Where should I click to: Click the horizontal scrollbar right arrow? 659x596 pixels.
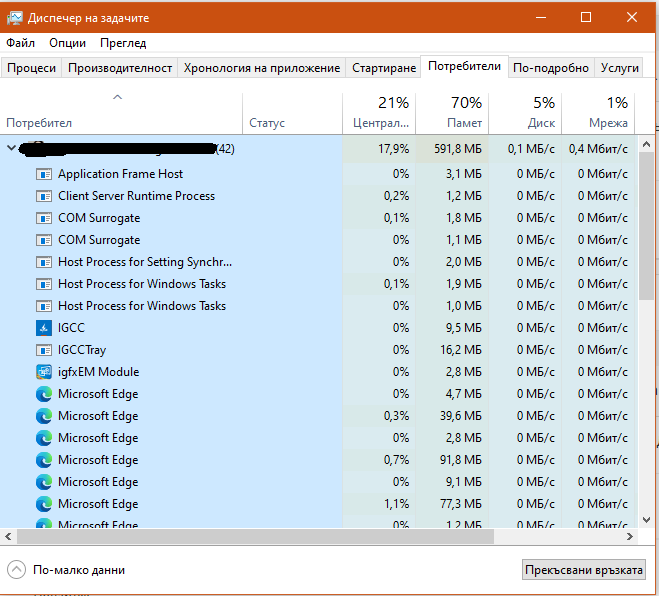click(x=629, y=536)
